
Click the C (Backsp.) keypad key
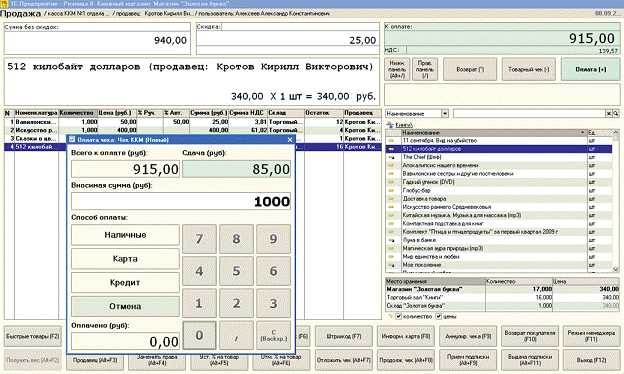pyautogui.click(x=273, y=335)
